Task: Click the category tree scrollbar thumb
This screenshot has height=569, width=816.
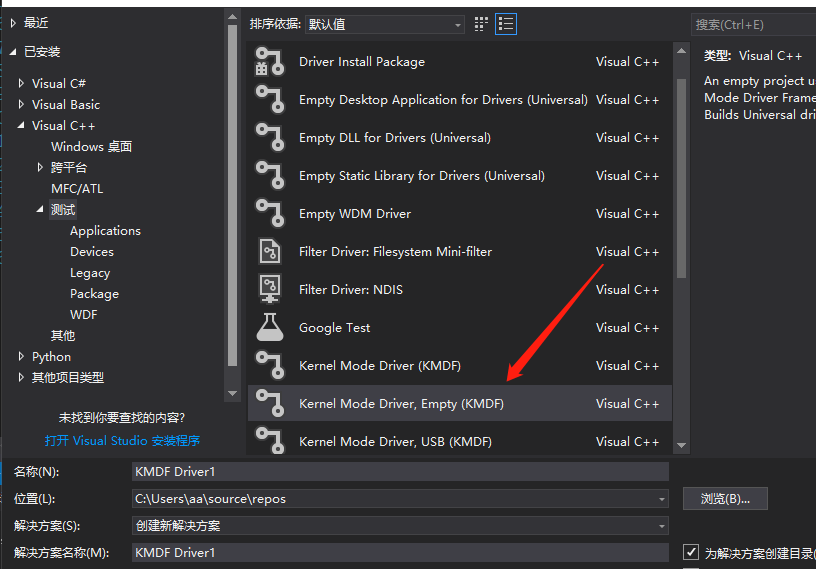Action: (233, 195)
